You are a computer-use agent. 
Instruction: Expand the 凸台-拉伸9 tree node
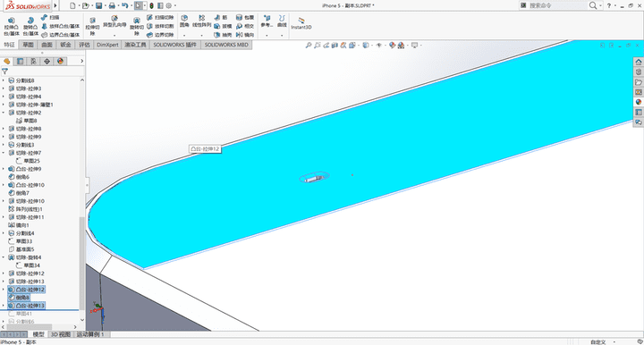(x=4, y=169)
